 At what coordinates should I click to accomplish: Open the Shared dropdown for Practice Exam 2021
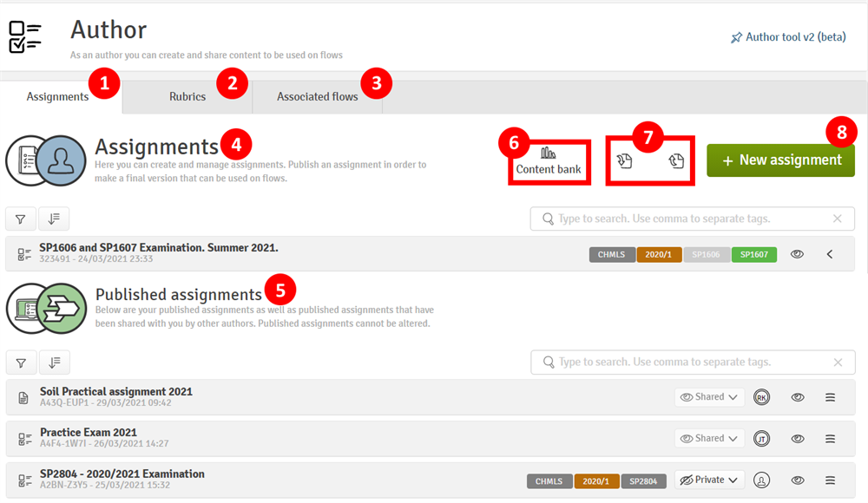[709, 438]
